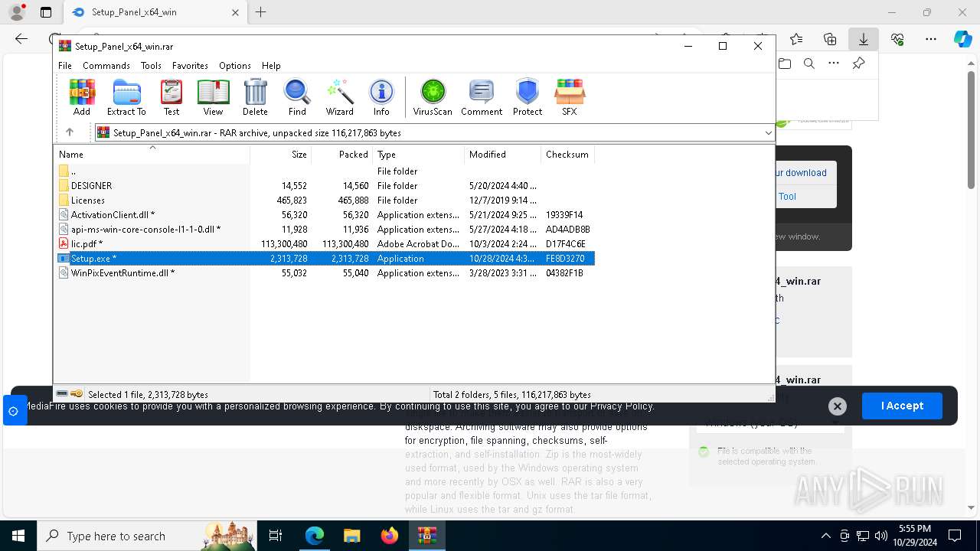Click the Windows Start button

click(x=18, y=536)
